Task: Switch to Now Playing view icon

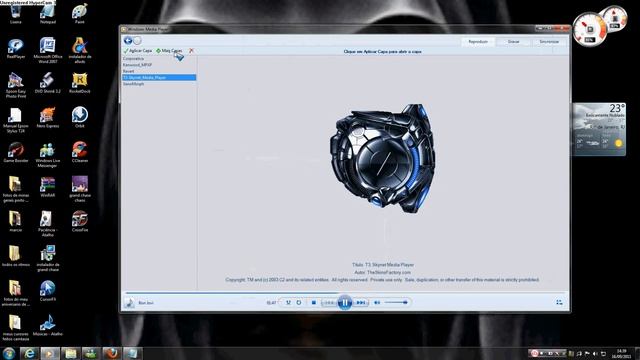Action: coord(559,302)
